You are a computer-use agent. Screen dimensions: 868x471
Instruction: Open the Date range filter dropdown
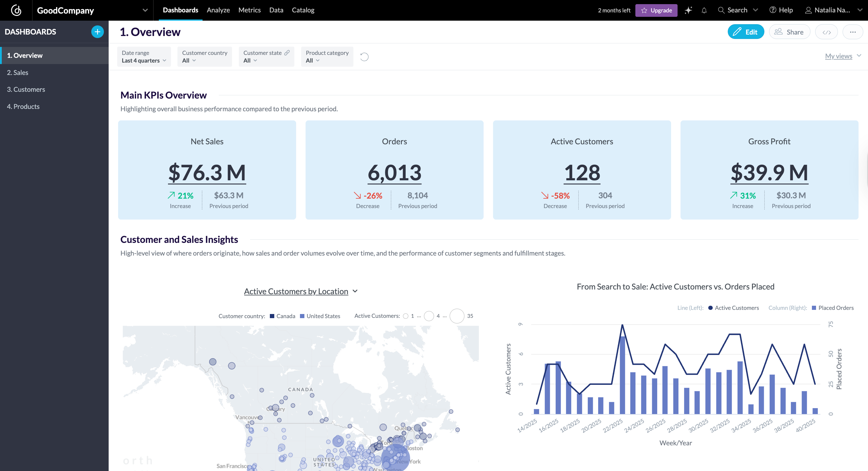point(144,57)
